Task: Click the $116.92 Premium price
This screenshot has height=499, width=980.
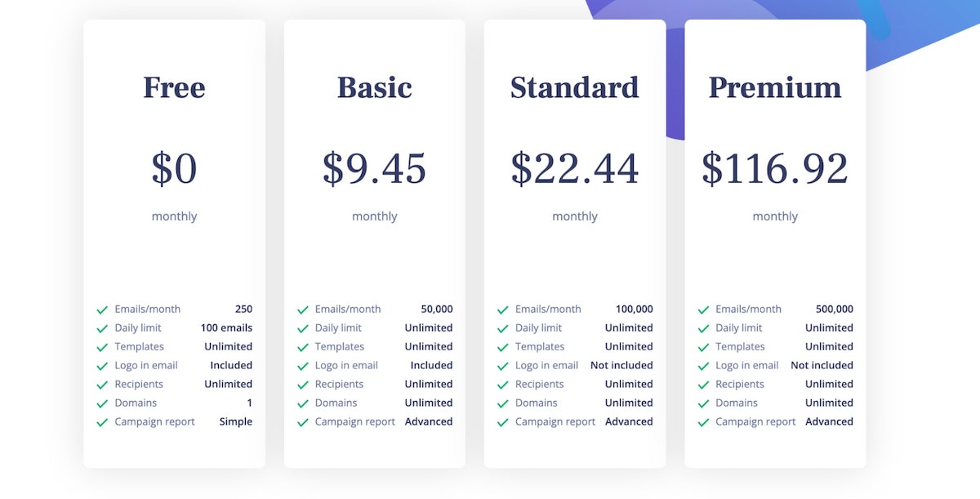Action: coord(774,168)
